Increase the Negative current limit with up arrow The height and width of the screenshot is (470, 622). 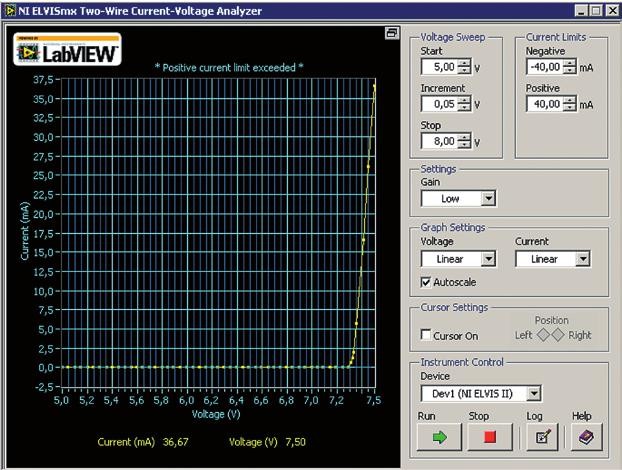570,63
